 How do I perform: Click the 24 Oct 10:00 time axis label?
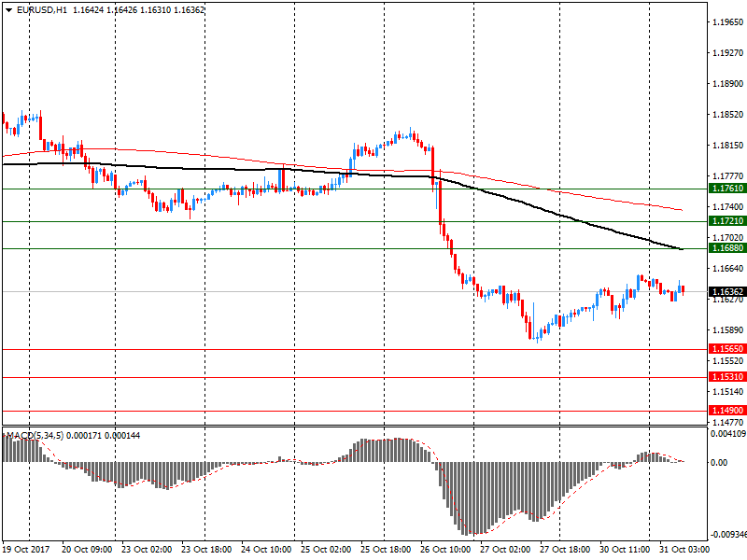coord(266,550)
